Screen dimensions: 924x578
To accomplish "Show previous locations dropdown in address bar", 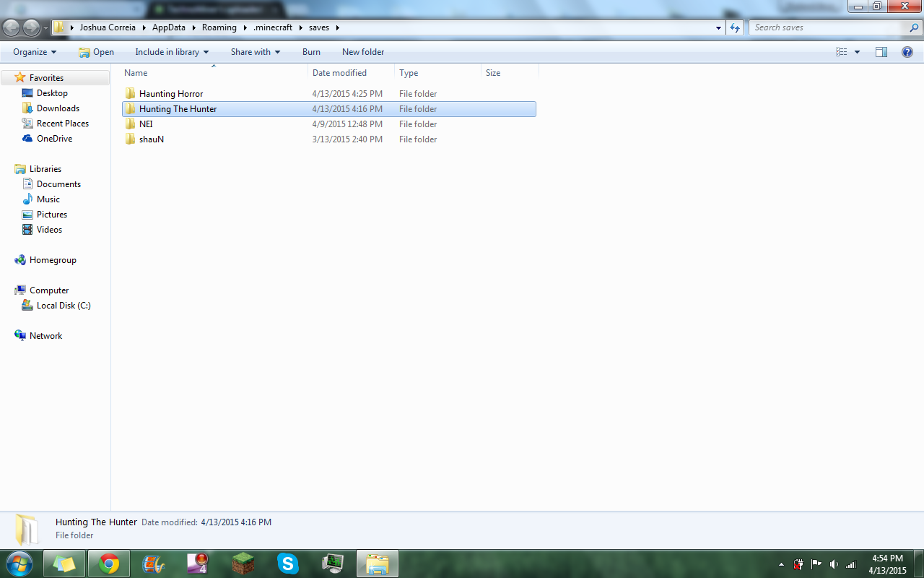I will coord(718,27).
